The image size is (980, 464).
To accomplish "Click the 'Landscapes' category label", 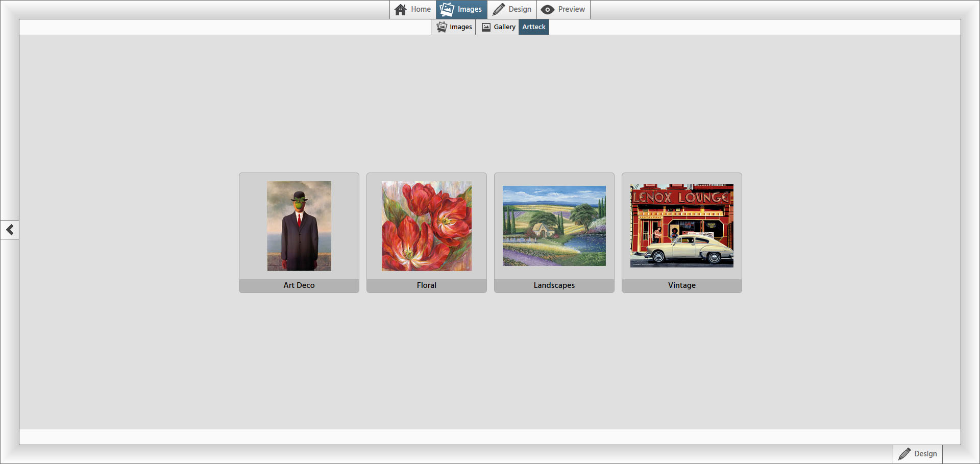I will [554, 285].
